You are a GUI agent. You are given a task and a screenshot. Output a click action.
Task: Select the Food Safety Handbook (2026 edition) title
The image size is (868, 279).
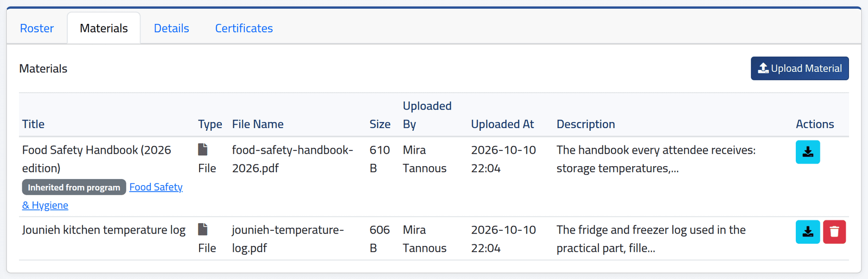click(97, 159)
